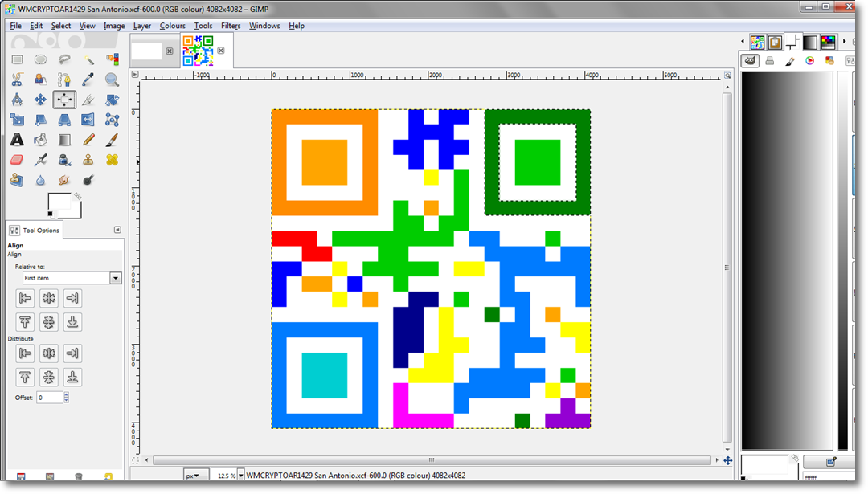868x494 pixels.
Task: Switch to the Tool Options tab
Action: click(x=35, y=230)
